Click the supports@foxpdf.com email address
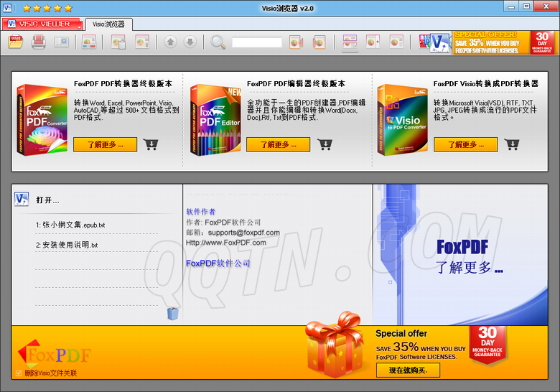Screen dimensions: 560x392 (x=243, y=233)
